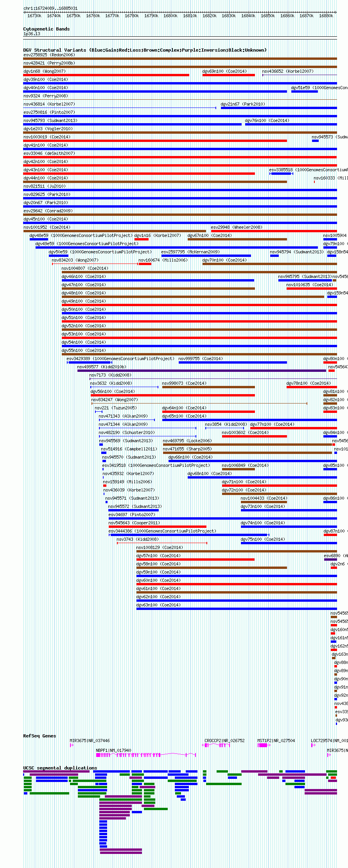Select nsv821511 (Ju2010) variant
348x868 pixels.
point(45,187)
